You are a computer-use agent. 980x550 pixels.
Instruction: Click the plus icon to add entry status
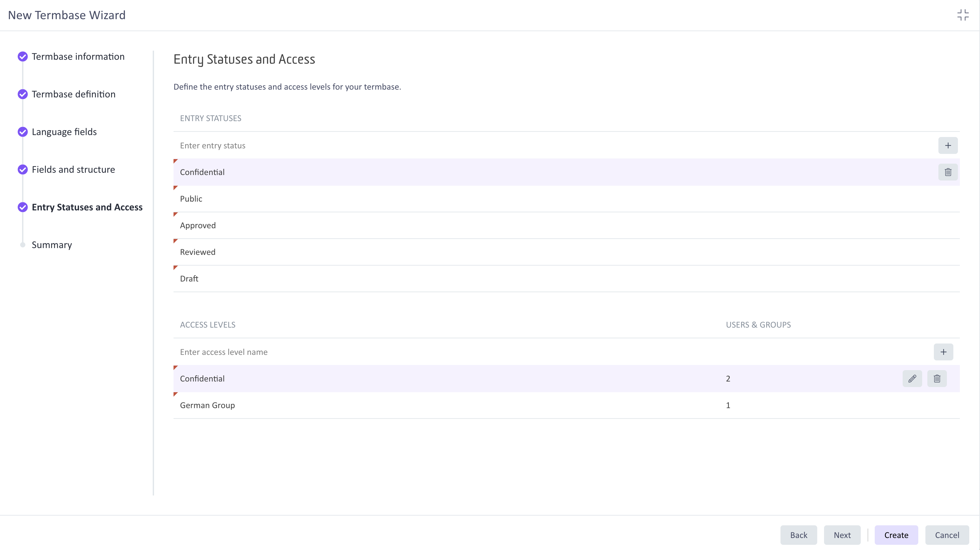click(948, 145)
